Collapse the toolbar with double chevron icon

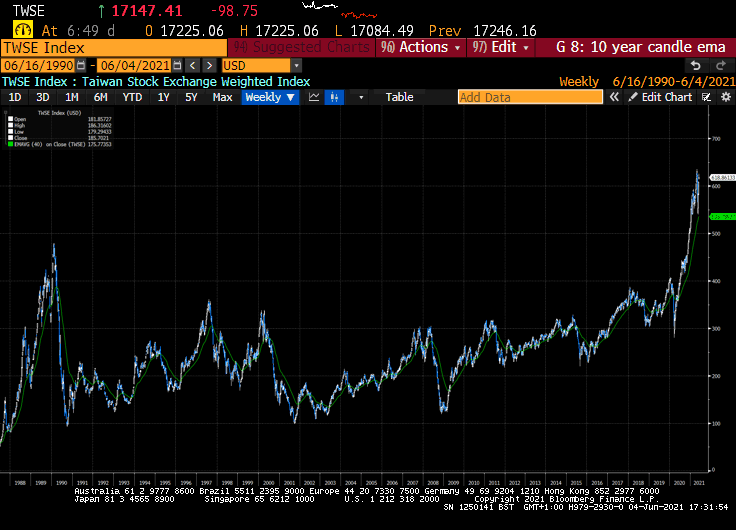(x=616, y=97)
